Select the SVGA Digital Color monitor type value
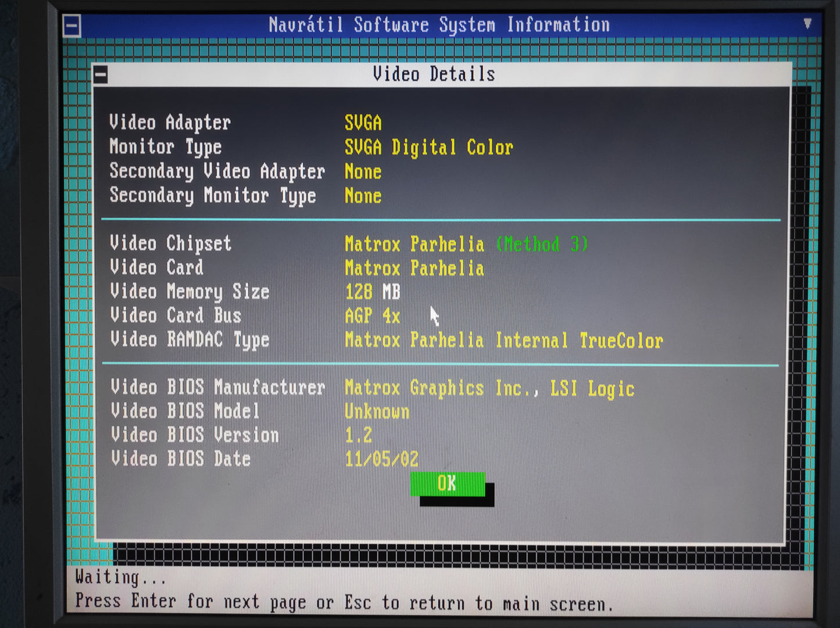The width and height of the screenshot is (840, 628). [428, 148]
